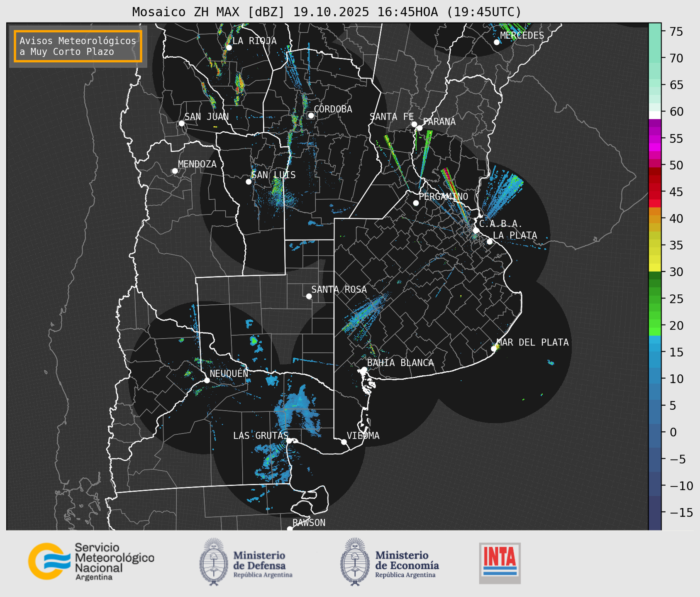Click the red INTA logo
The image size is (700, 597).
click(500, 563)
